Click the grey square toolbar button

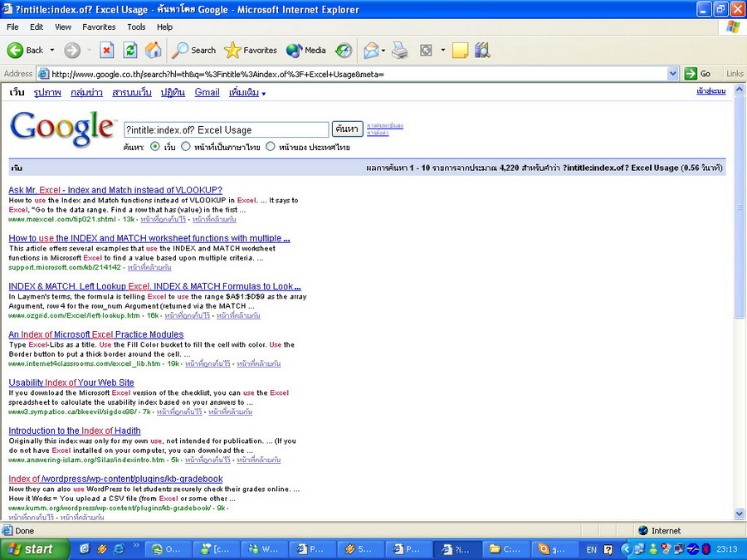[x=426, y=50]
